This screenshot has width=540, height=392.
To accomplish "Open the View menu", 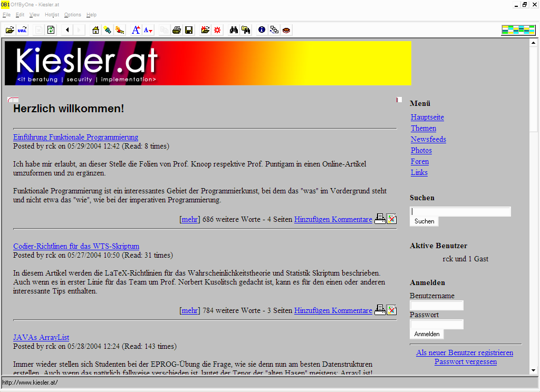I will (x=34, y=15).
